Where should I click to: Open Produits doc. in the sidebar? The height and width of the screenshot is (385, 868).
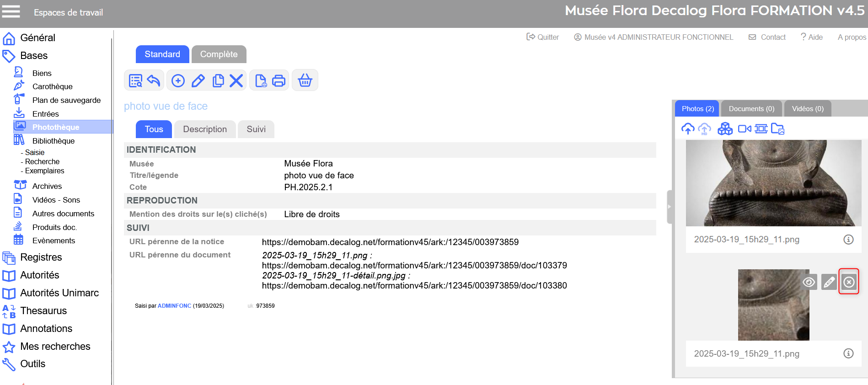(x=54, y=227)
